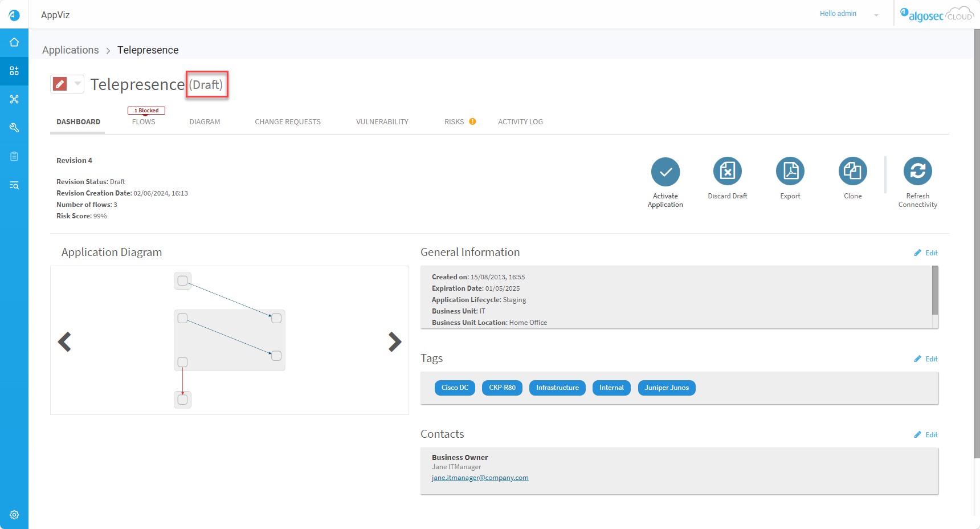Viewport: 980px width, 529px height.
Task: Open the Home icon in sidebar
Action: pyautogui.click(x=14, y=42)
